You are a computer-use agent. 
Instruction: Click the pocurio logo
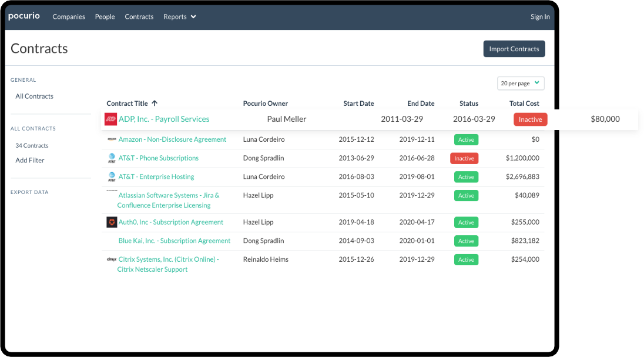pos(24,16)
